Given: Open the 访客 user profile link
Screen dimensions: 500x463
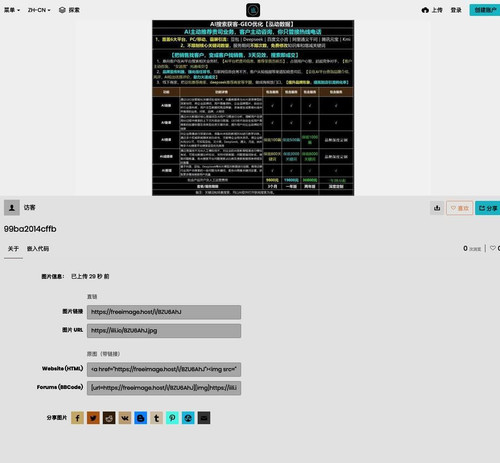Looking at the screenshot, I should pyautogui.click(x=29, y=208).
